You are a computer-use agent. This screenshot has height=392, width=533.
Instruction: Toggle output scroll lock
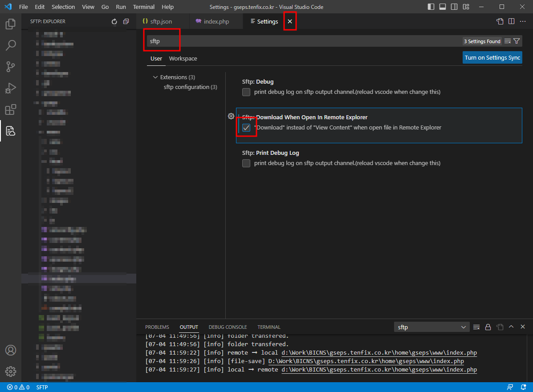point(488,327)
